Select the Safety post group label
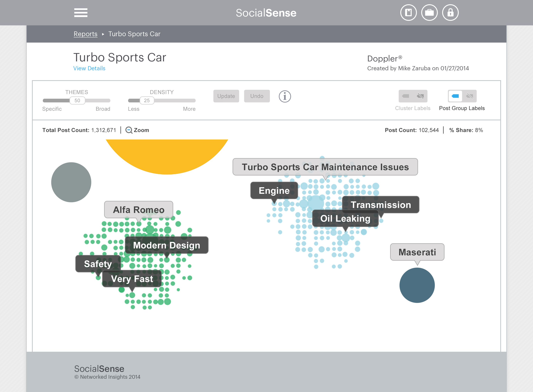Image resolution: width=533 pixels, height=392 pixels. [98, 264]
